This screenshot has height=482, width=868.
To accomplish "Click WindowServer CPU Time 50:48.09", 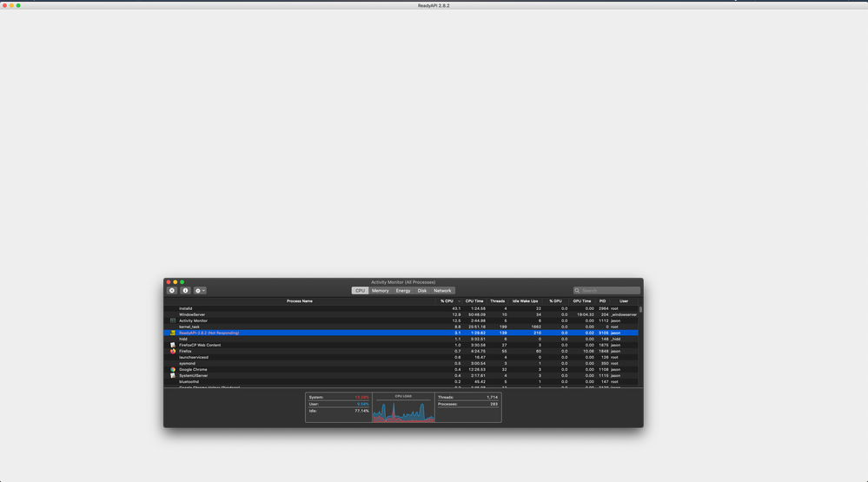I will pos(477,315).
